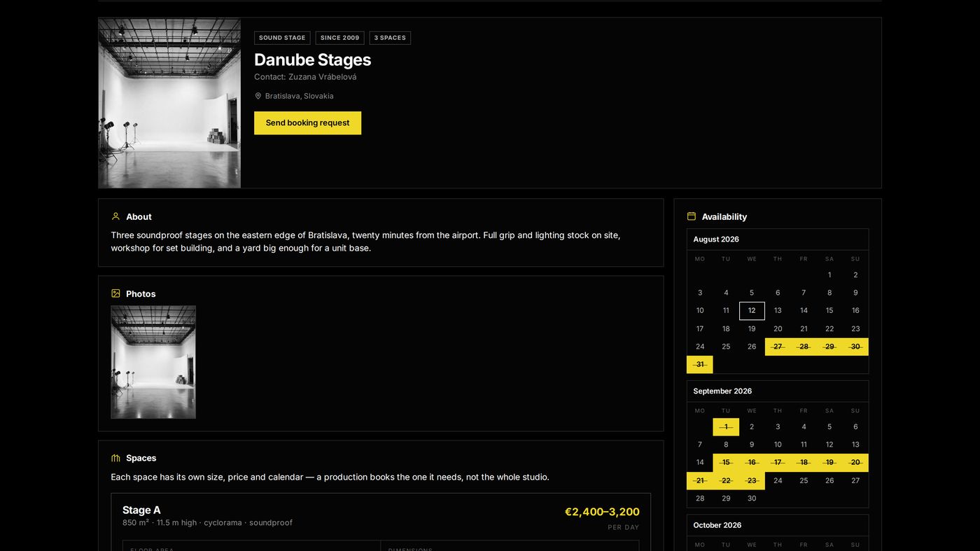Click the booked September 15 date

pyautogui.click(x=726, y=463)
